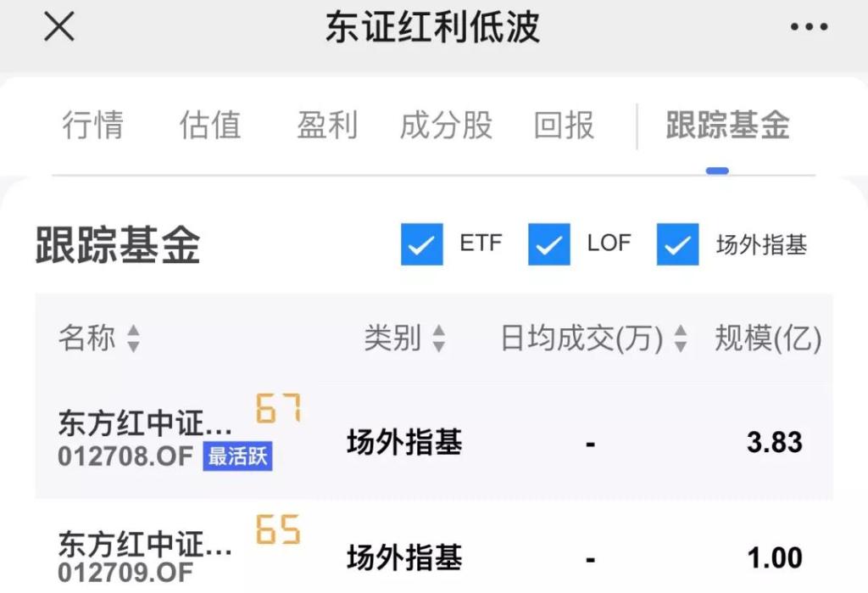Go to the 成分股 tab
This screenshot has height=593, width=868.
point(446,125)
